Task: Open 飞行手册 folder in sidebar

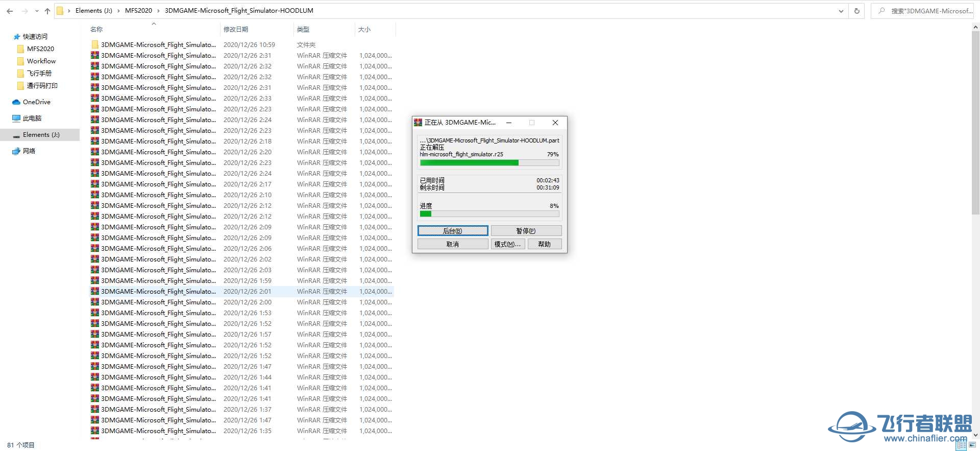Action: (x=39, y=74)
